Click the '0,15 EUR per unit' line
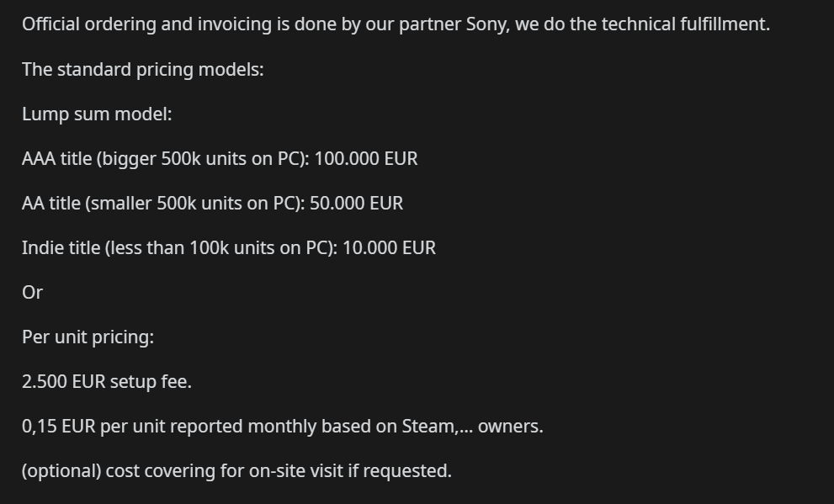The height and width of the screenshot is (504, 834). pos(283,427)
